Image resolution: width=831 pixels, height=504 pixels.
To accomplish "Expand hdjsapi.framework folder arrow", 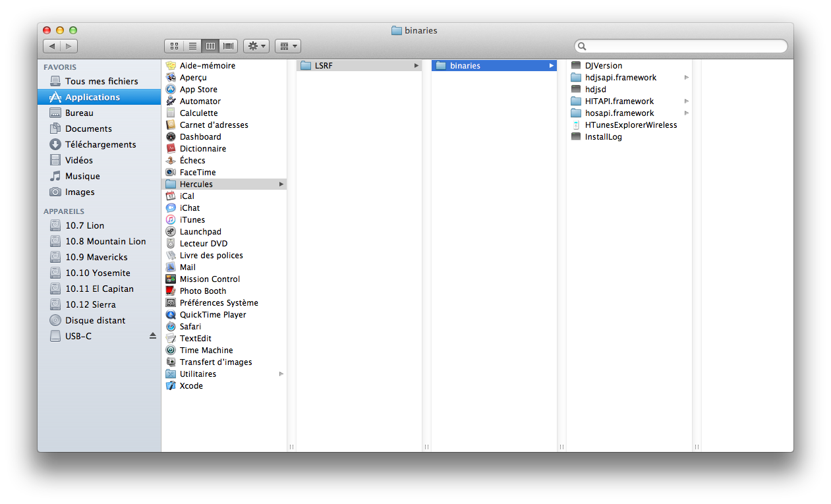I will point(687,77).
